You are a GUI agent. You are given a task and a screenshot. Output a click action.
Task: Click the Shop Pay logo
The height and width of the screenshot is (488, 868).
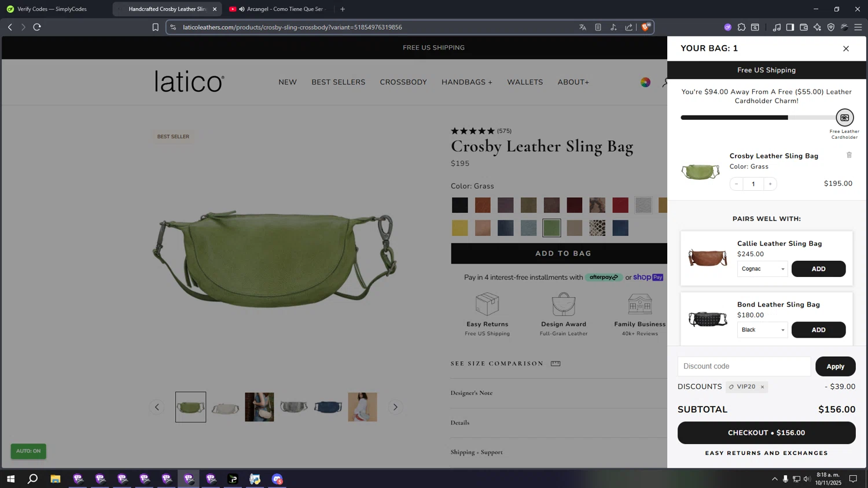click(648, 278)
